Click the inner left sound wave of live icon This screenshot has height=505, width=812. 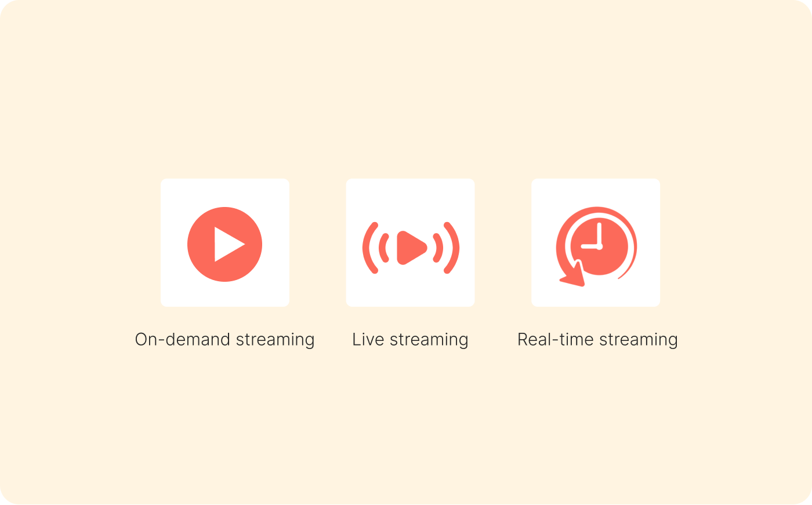[383, 248]
